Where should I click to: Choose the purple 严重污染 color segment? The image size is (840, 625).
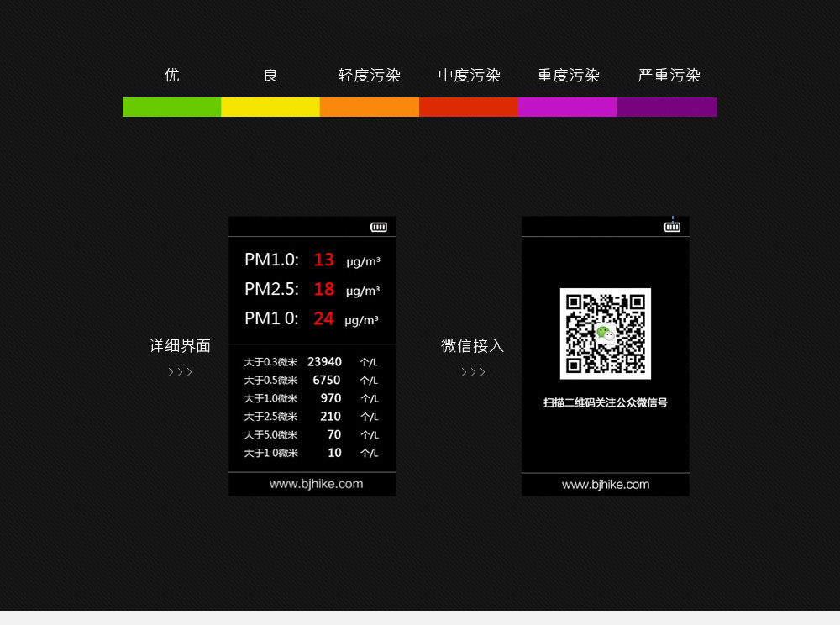tap(666, 107)
